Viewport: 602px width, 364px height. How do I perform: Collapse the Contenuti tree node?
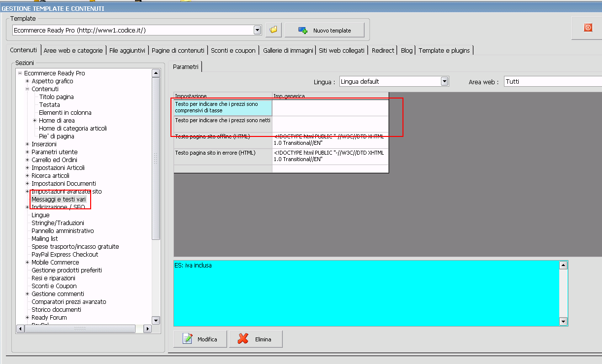pyautogui.click(x=28, y=89)
